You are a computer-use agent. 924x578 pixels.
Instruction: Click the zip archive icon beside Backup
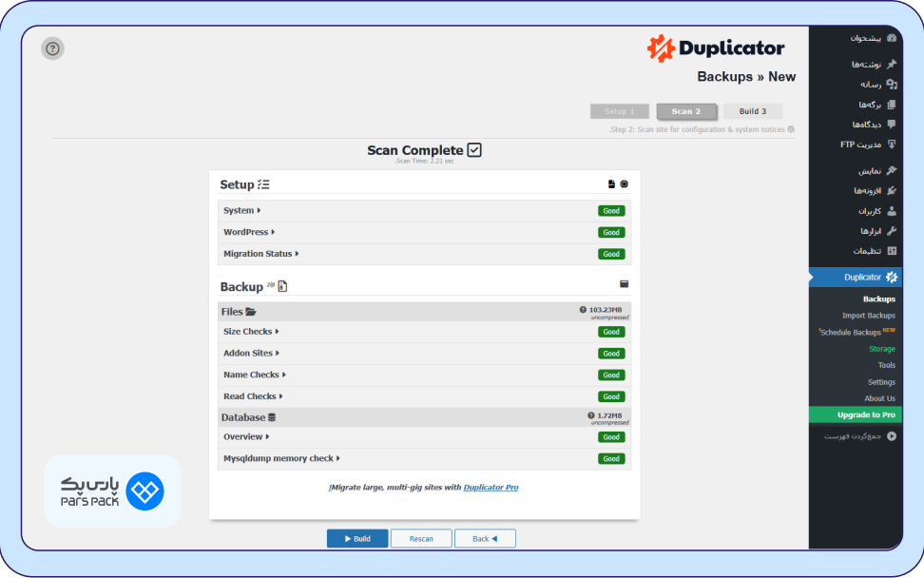282,286
